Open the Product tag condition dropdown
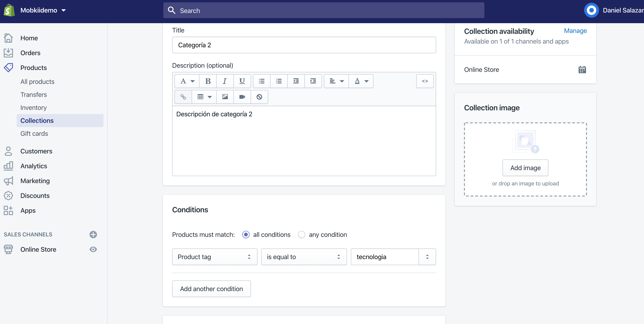644x324 pixels. point(215,257)
